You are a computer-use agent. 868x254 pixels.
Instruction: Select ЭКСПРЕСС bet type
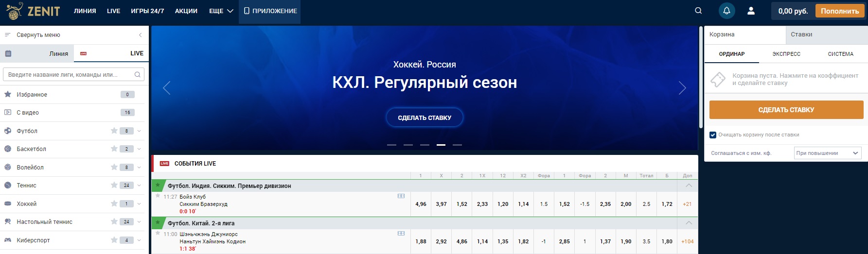click(x=786, y=54)
